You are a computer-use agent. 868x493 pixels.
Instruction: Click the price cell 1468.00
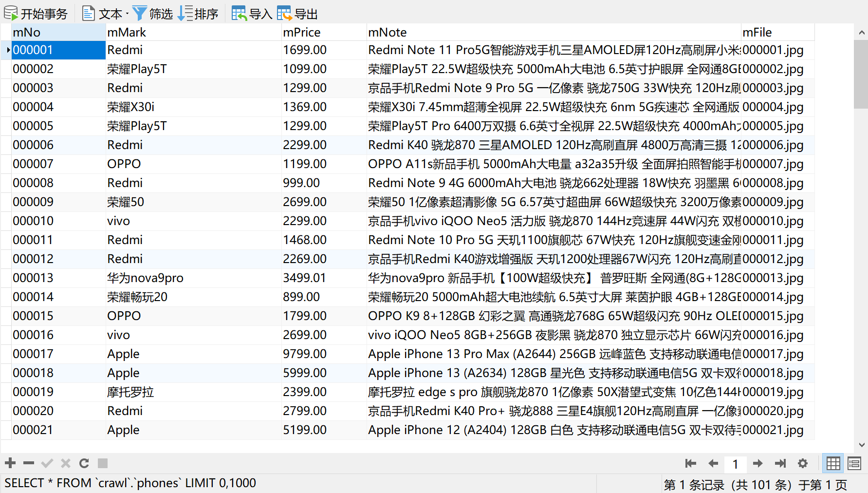click(324, 240)
